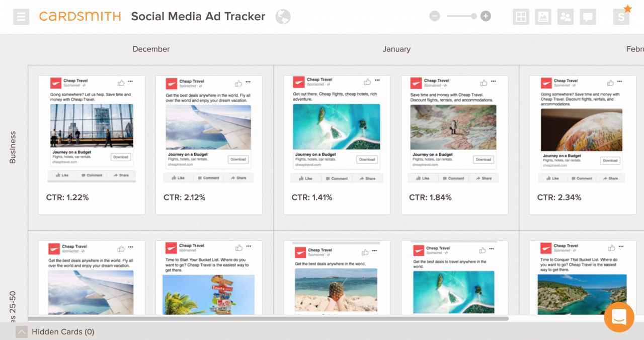Click the thumbs-up icon on CTR 1.41% card
This screenshot has height=340, width=644.
[368, 82]
